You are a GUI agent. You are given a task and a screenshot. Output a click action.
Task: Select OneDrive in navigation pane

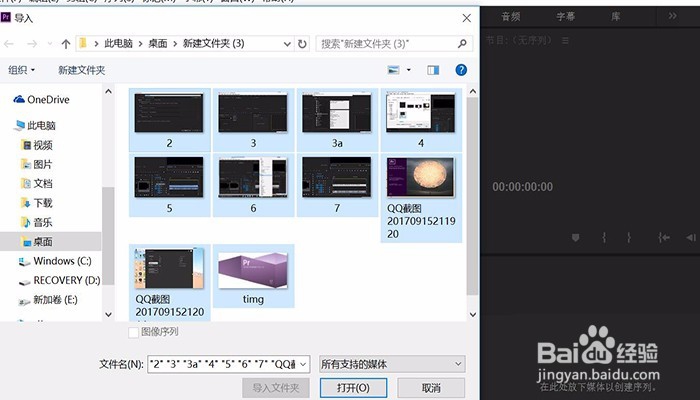pyautogui.click(x=42, y=100)
